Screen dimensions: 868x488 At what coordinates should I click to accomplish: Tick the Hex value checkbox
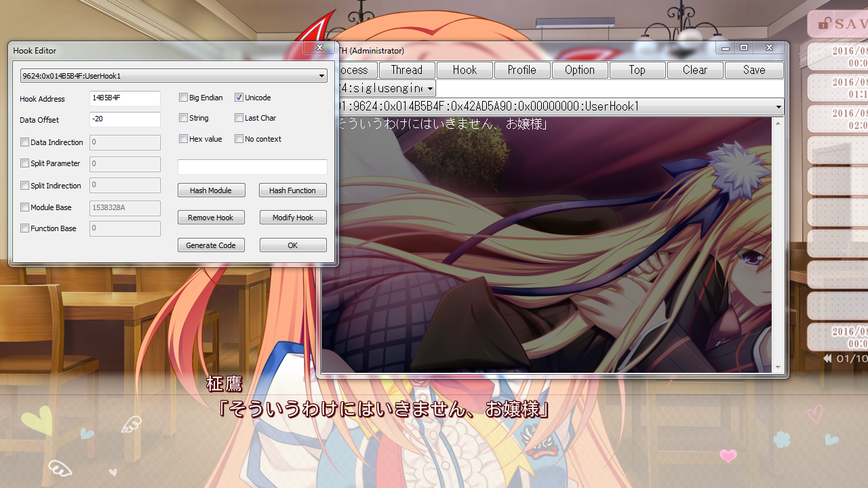pos(183,139)
